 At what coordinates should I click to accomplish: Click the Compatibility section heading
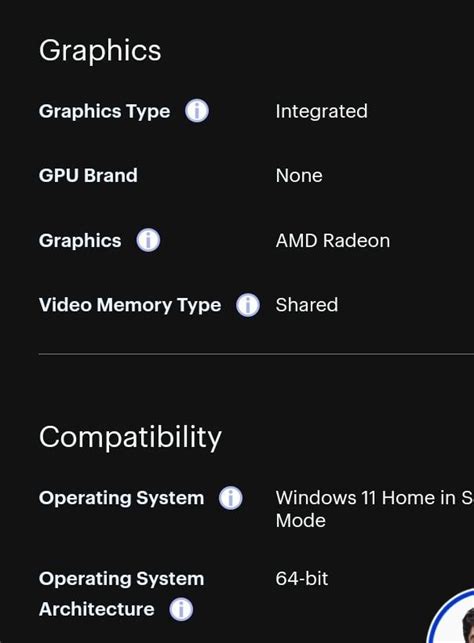coord(130,438)
